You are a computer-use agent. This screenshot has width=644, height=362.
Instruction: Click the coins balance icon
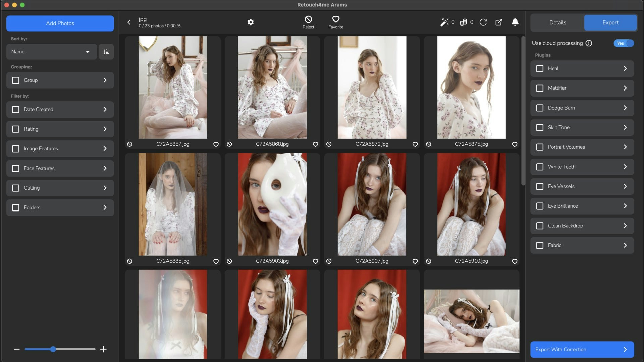tap(463, 22)
